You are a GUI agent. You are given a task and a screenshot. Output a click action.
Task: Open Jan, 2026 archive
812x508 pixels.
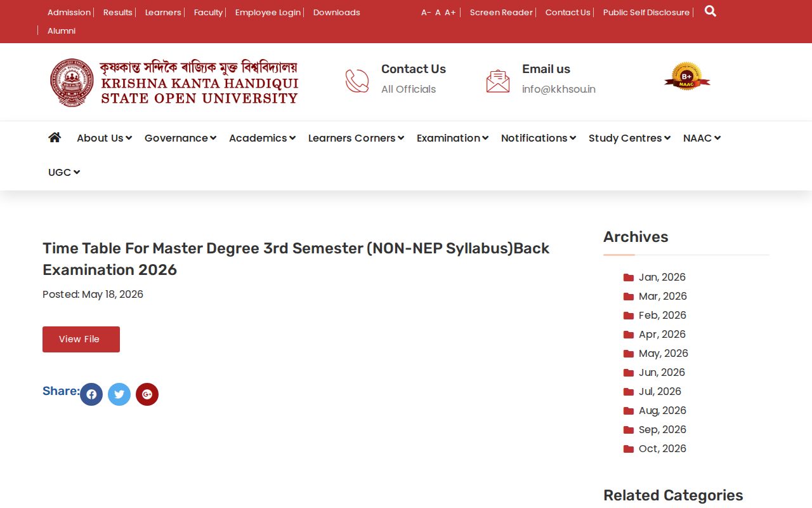pyautogui.click(x=662, y=277)
